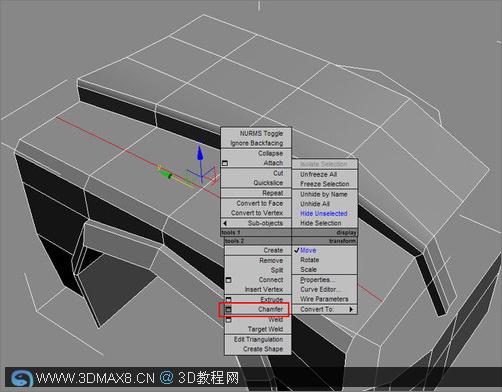502x392 pixels.
Task: Choose Convert to Vertex
Action: pos(257,213)
